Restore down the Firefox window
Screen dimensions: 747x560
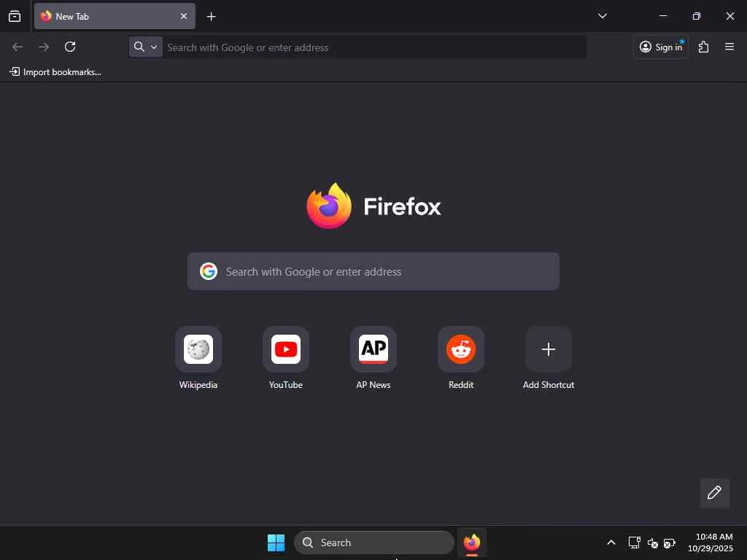[x=697, y=16]
